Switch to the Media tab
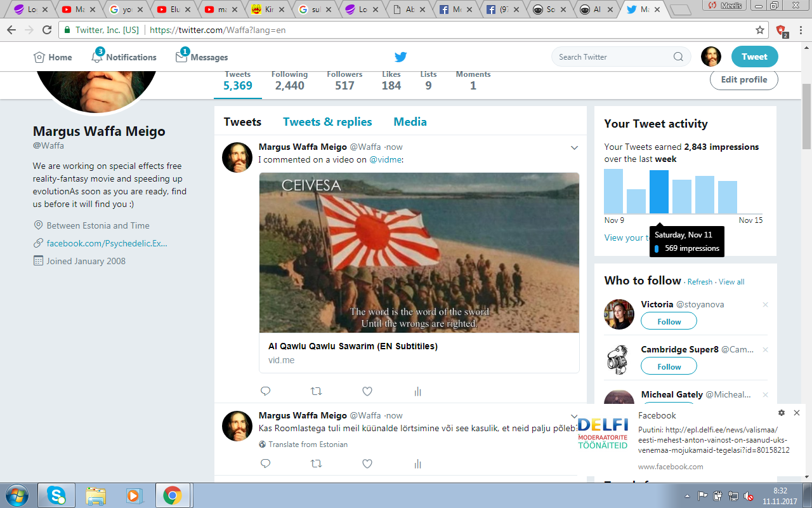This screenshot has height=508, width=812. [410, 122]
